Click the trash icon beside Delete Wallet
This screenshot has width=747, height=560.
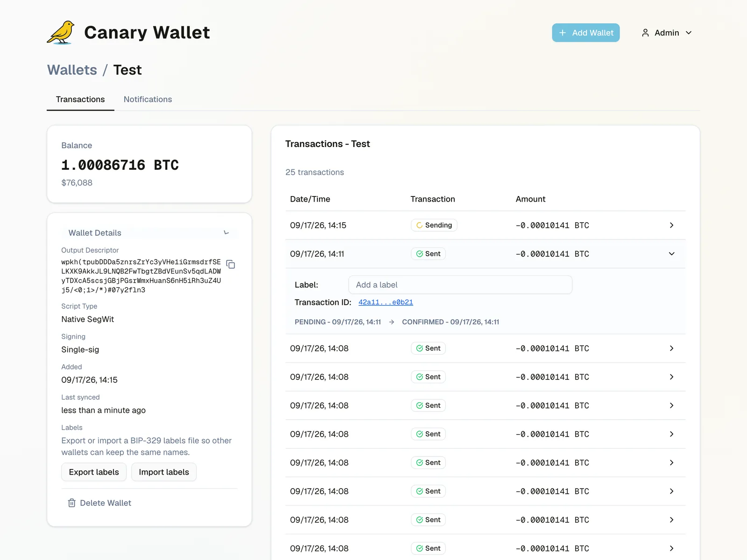click(71, 503)
